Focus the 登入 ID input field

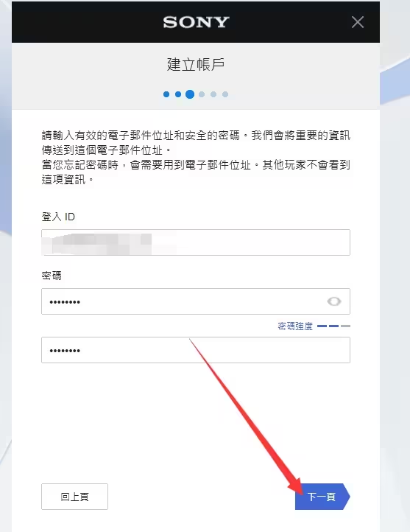196,242
